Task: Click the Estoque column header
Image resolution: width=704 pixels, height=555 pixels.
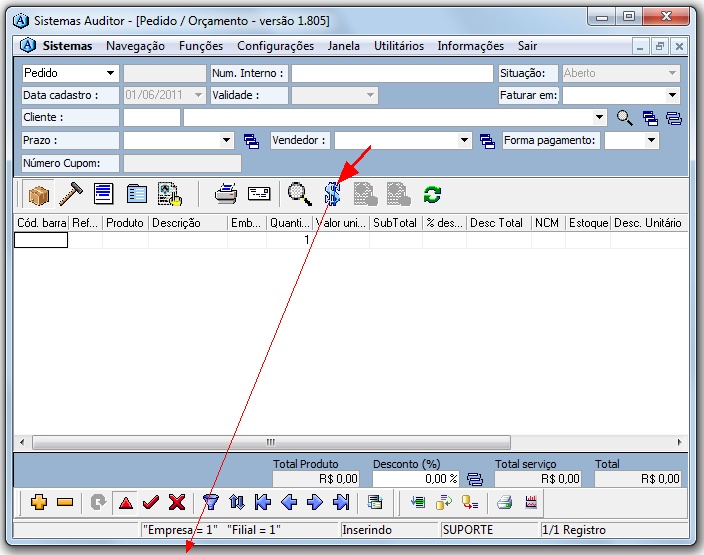Action: tap(588, 223)
